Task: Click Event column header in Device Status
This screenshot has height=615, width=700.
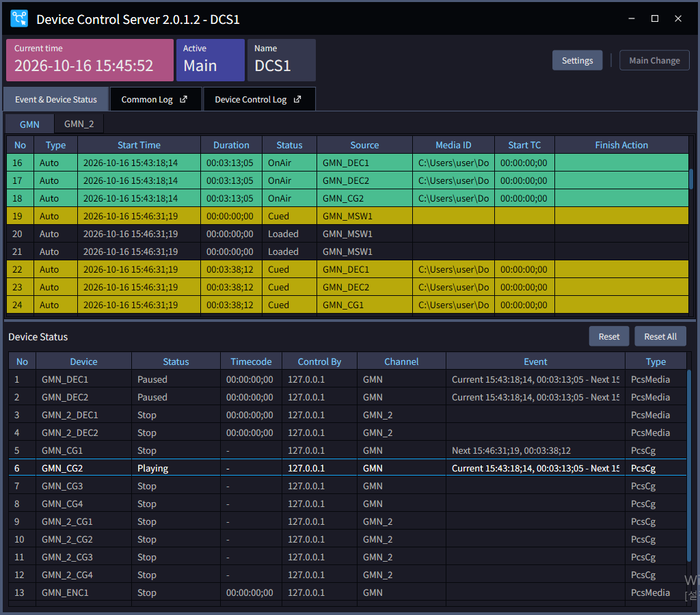Action: pos(535,361)
